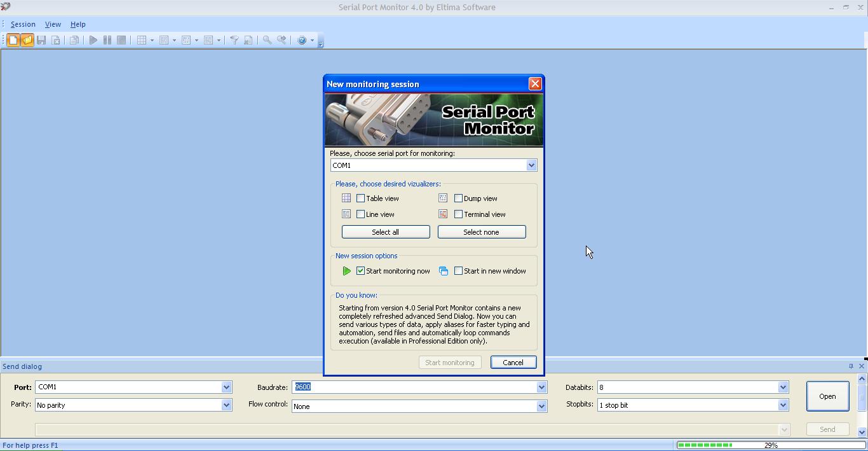The width and height of the screenshot is (868, 451).
Task: Expand the Table view toolbar dropdown arrow
Action: click(x=152, y=40)
